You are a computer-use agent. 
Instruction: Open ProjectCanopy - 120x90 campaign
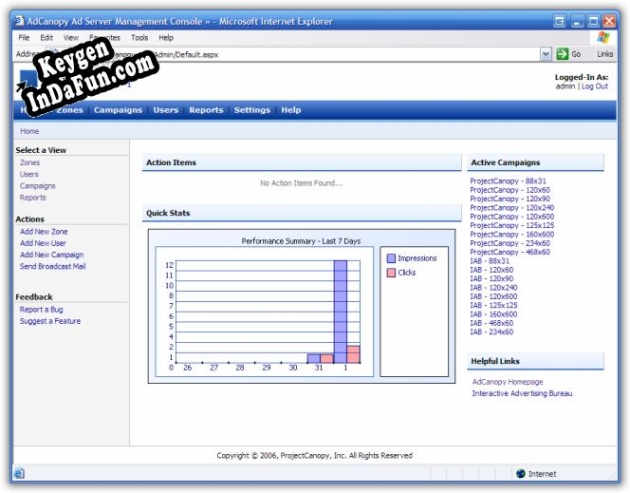pos(510,199)
